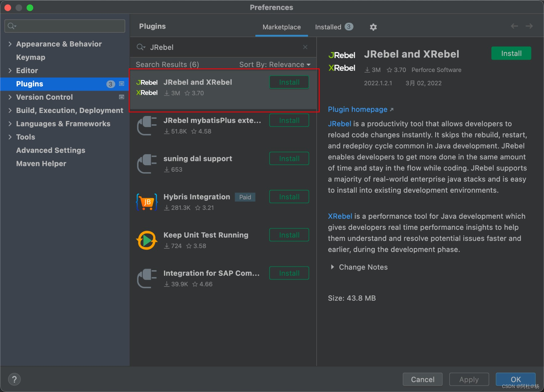Expand Languages & Frameworks section
The width and height of the screenshot is (544, 392).
pyautogui.click(x=10, y=124)
